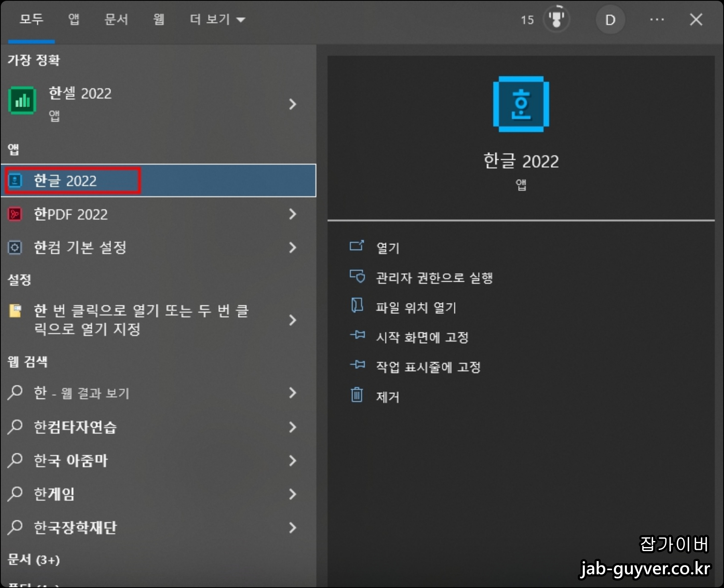This screenshot has width=724, height=588.
Task: Expand the 한게임 arrow
Action: pos(293,494)
